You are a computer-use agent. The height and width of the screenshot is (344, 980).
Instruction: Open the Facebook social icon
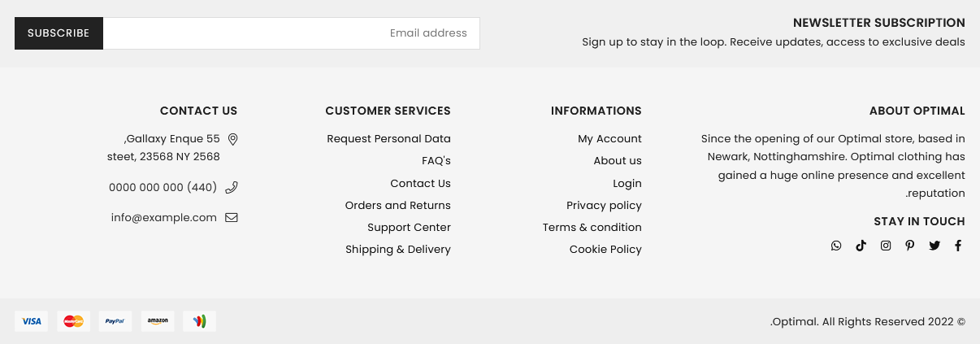point(958,246)
